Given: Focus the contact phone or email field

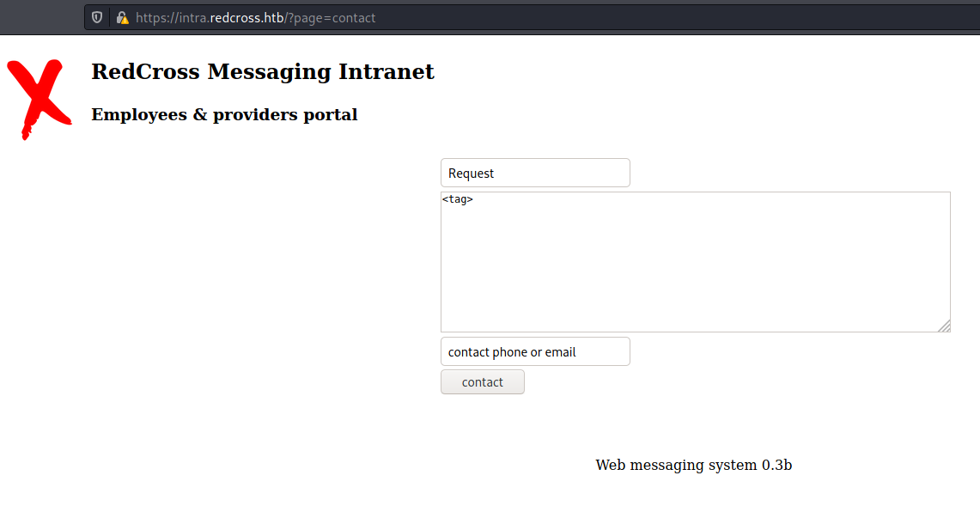Looking at the screenshot, I should click(x=535, y=351).
